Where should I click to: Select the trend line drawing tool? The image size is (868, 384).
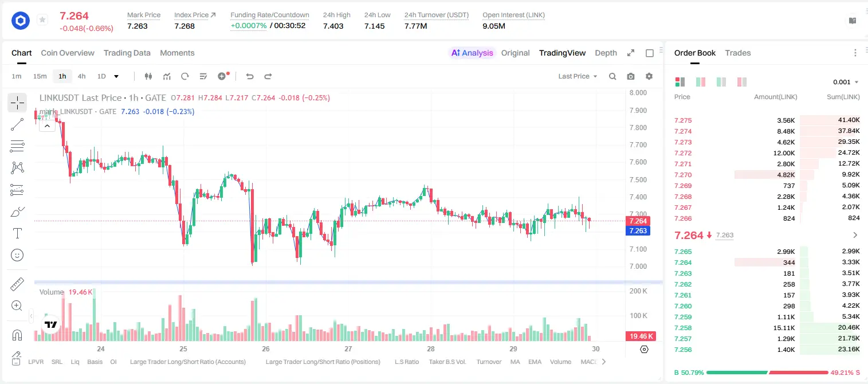(17, 124)
